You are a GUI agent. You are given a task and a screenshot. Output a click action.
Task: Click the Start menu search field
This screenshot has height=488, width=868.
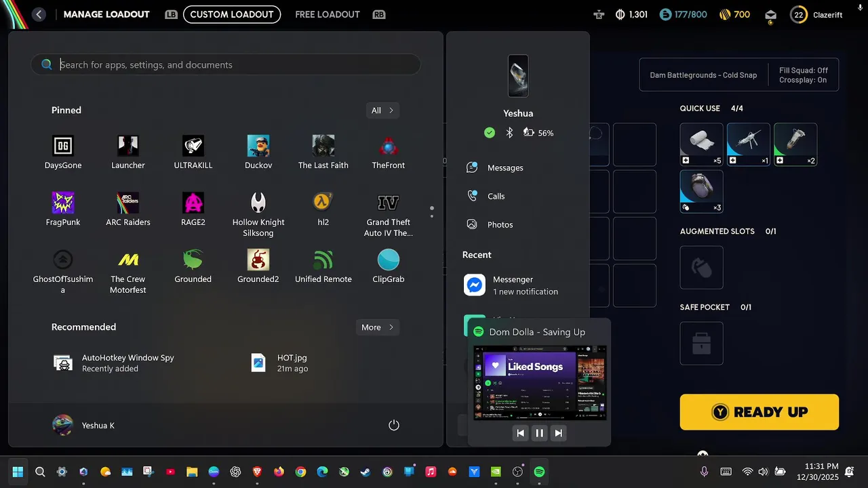point(226,64)
